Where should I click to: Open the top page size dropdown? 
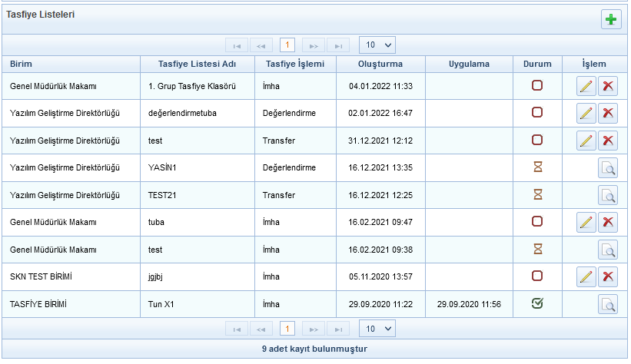click(x=377, y=45)
